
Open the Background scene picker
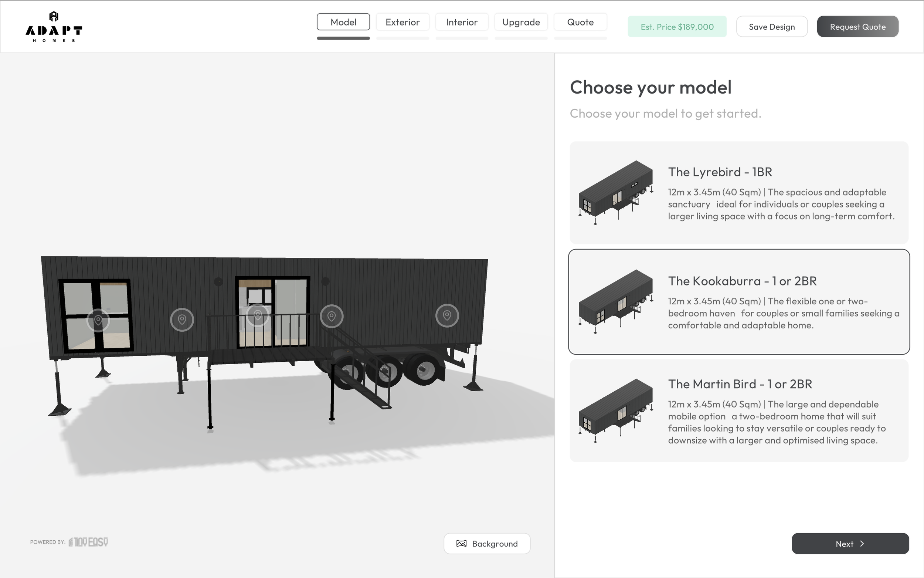[x=487, y=543]
